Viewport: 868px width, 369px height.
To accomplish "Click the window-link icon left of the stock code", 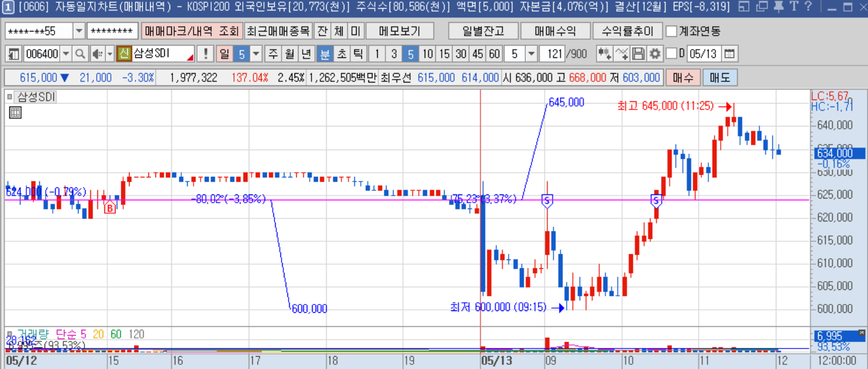I will 15,54.
